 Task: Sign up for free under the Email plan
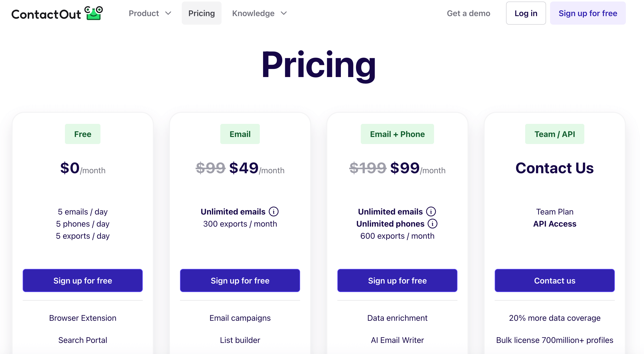coord(240,280)
